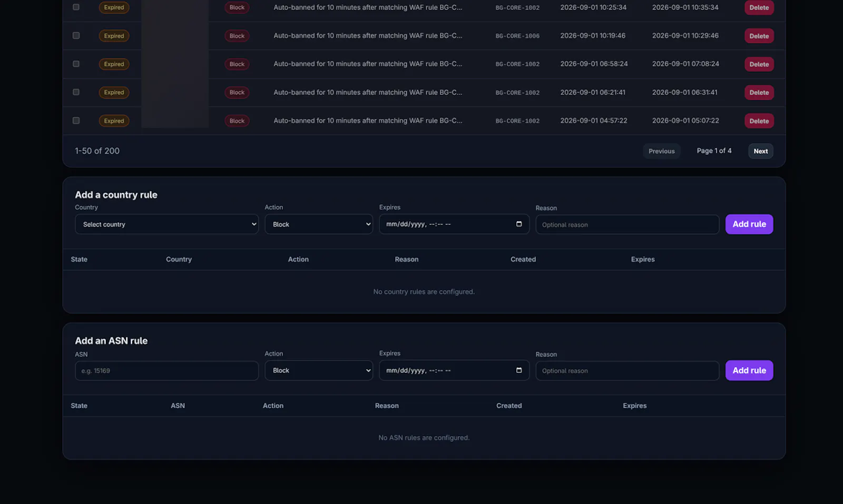Open the ASN rule Action dropdown
Image resolution: width=843 pixels, height=504 pixels.
pyautogui.click(x=319, y=371)
